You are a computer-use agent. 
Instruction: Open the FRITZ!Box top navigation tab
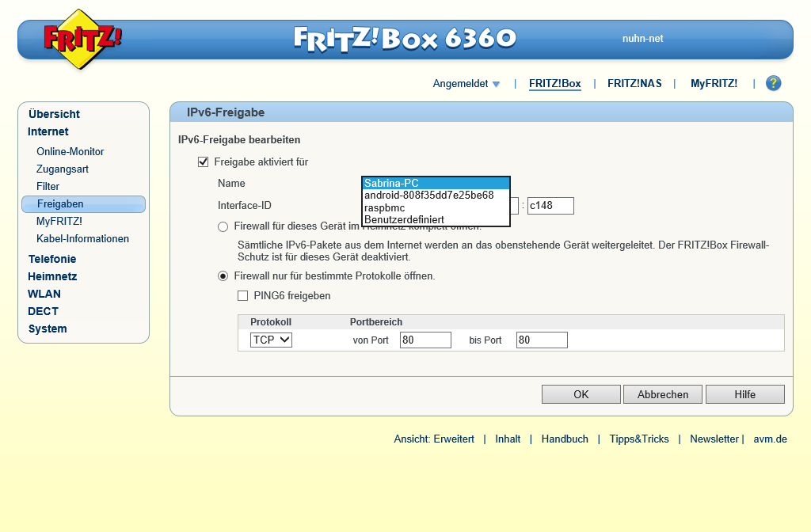pyautogui.click(x=554, y=83)
